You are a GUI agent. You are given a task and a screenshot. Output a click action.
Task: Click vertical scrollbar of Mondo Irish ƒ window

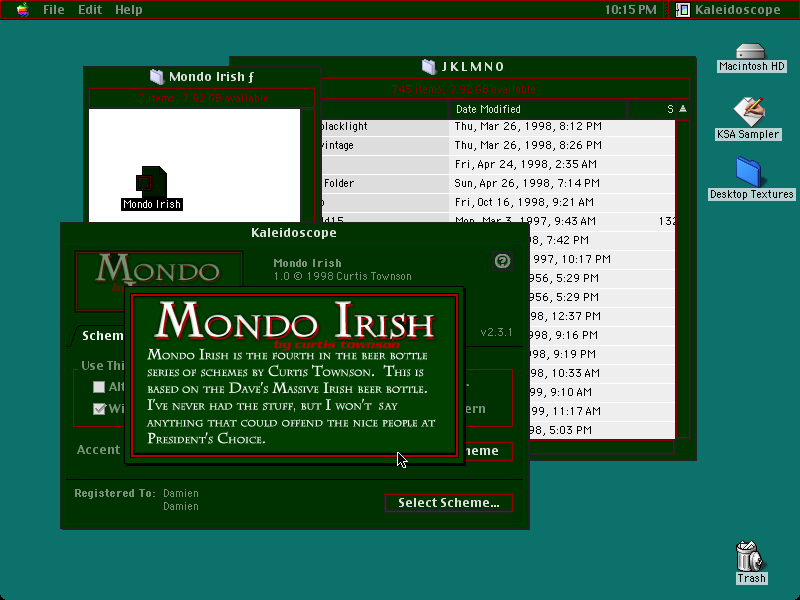click(x=308, y=165)
